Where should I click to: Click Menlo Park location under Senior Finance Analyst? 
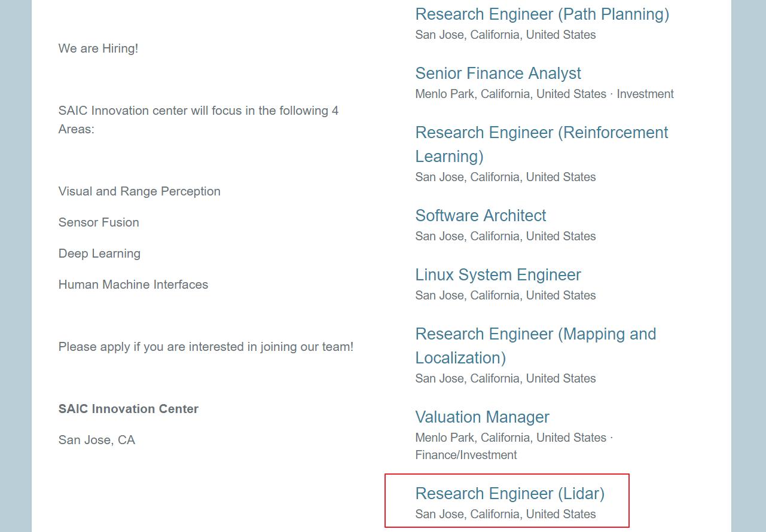click(510, 94)
